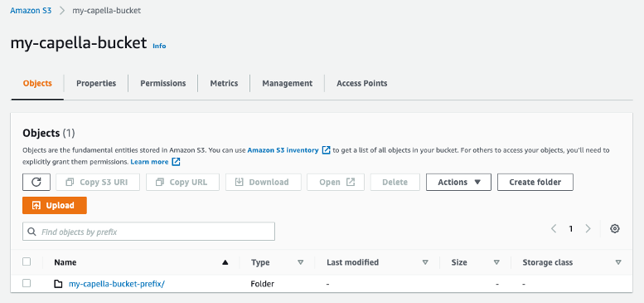
Task: Sort by Last modified column arrow
Action: click(x=425, y=262)
